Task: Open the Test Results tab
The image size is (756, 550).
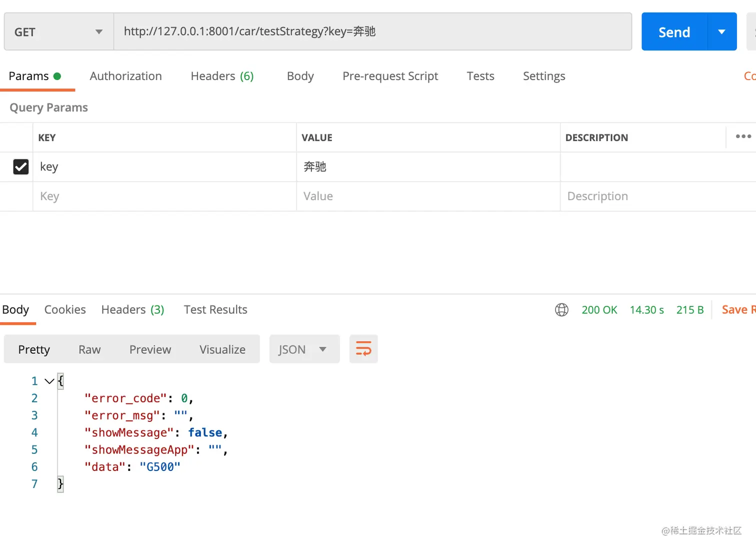Action: point(215,310)
